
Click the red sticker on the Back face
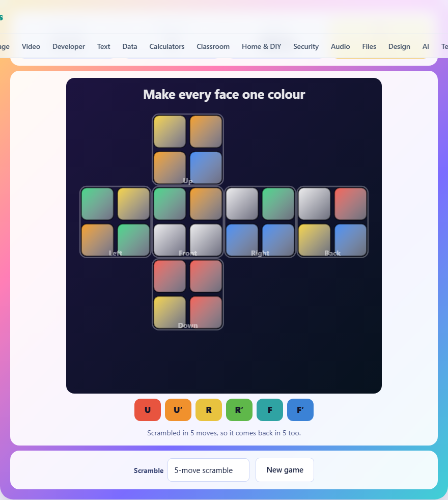click(x=350, y=204)
